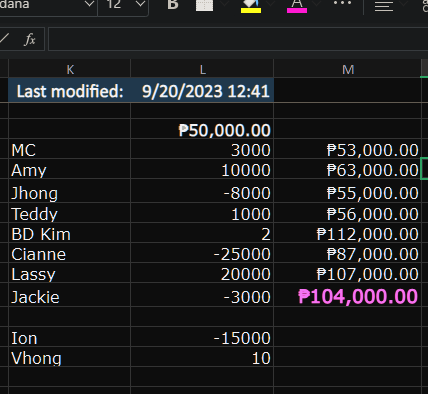Select the Jackie name cell

69,295
